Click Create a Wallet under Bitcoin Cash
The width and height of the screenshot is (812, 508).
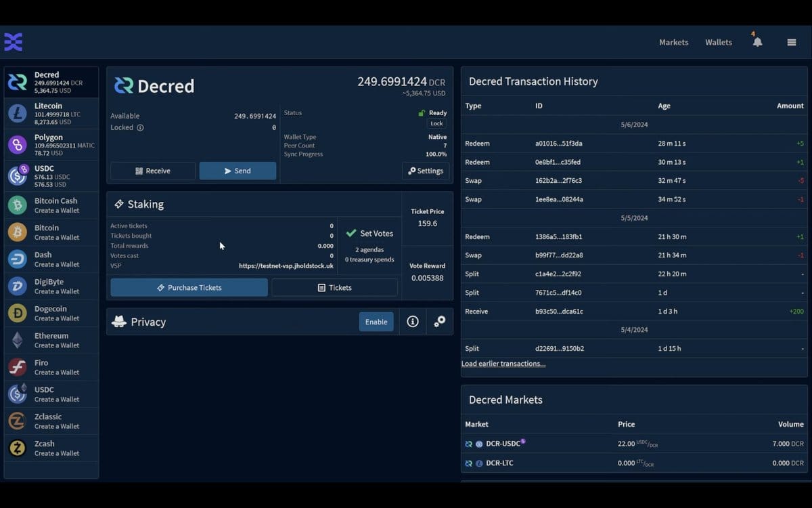pos(57,210)
